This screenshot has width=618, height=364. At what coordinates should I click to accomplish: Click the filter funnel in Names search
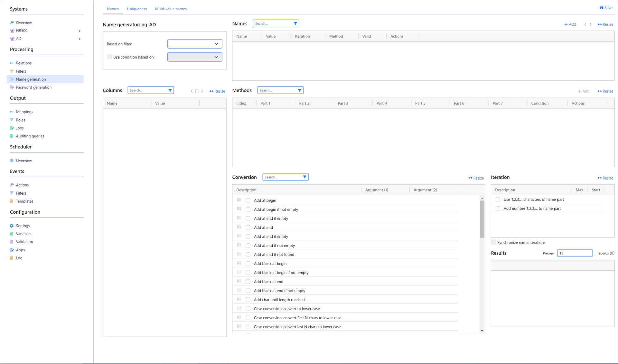coord(295,23)
